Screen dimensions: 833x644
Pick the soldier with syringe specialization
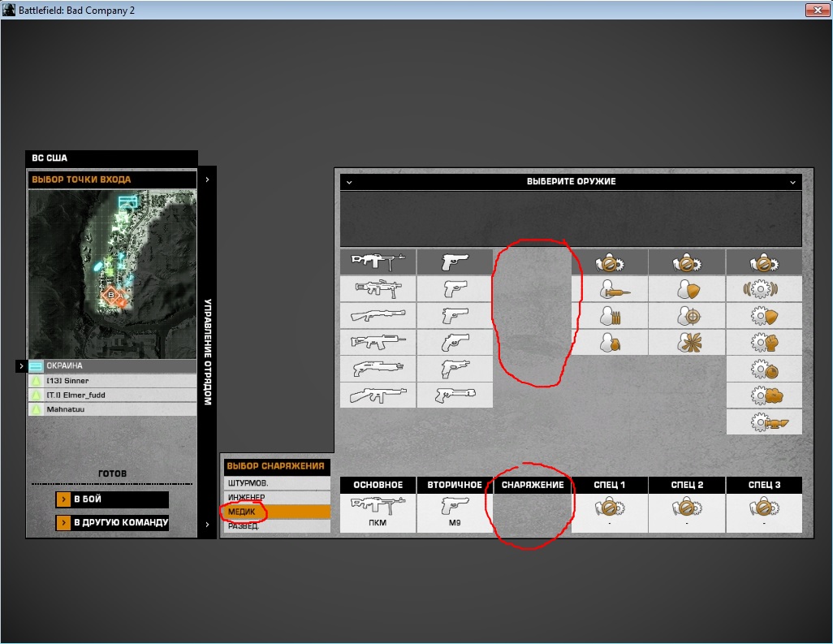click(610, 289)
